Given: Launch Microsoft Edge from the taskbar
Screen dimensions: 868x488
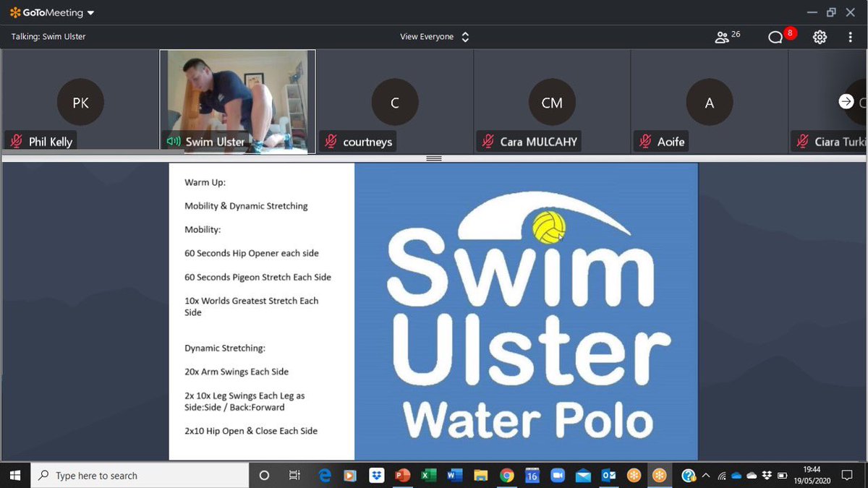Looking at the screenshot, I should (325, 475).
